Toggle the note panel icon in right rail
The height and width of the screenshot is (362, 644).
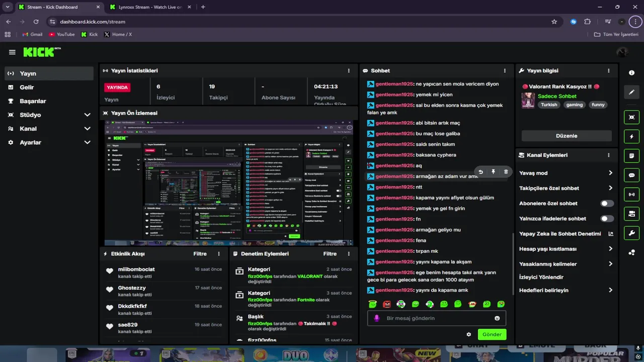click(631, 156)
